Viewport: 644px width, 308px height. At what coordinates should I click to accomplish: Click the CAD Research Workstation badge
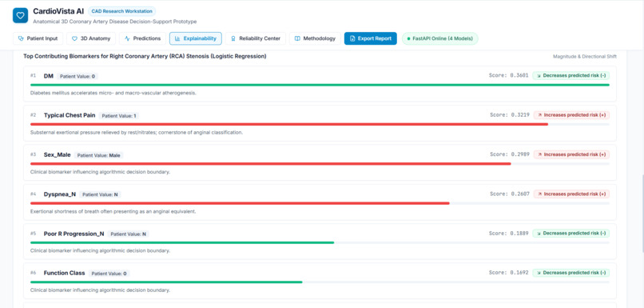(x=122, y=11)
